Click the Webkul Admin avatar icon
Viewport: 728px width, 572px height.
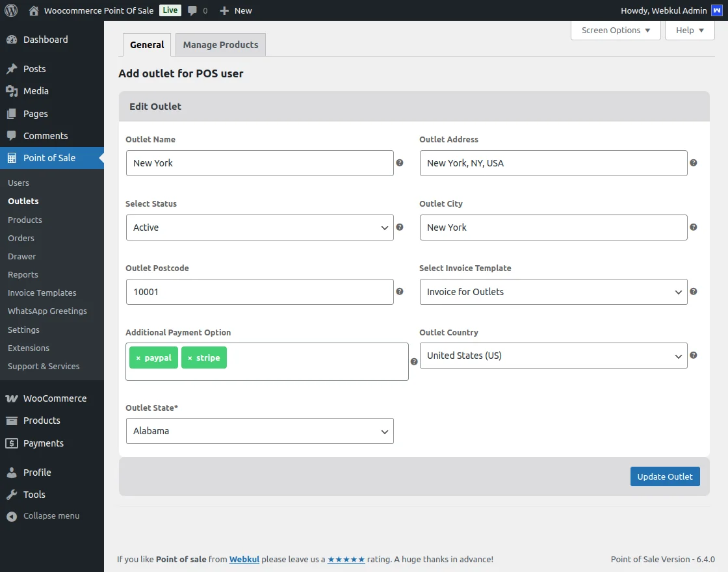pos(716,10)
